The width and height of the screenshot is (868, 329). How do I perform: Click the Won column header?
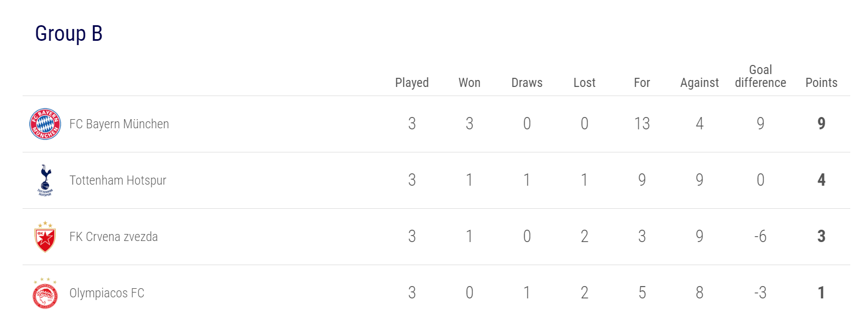469,83
